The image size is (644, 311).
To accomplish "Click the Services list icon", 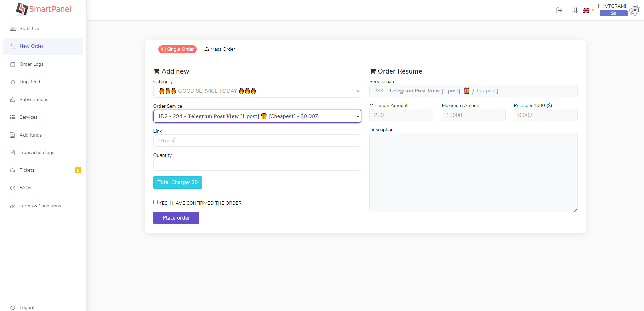I will click(13, 117).
